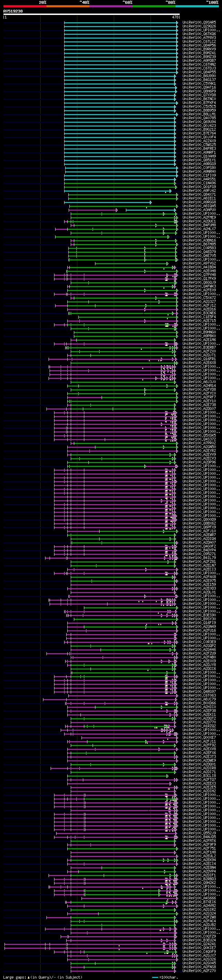Select hit label UniRef100_Q6TKQ6
222x980 pixels.
pos(199,34)
